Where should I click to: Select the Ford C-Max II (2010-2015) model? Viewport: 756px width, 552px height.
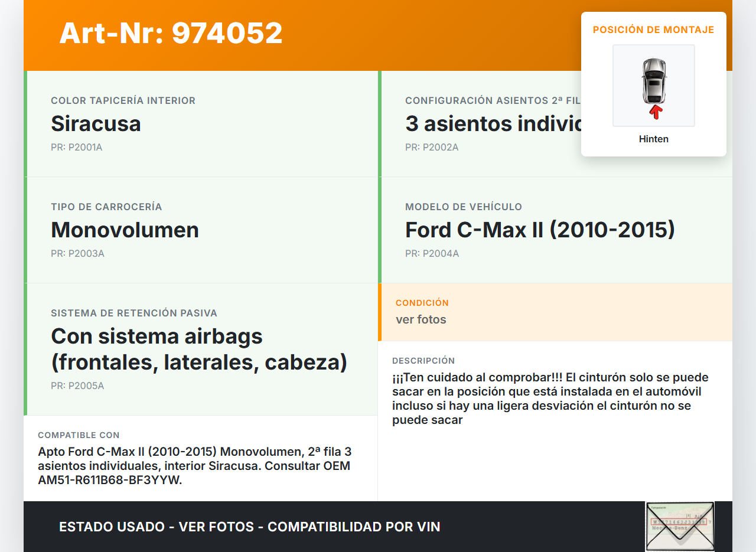coord(539,230)
